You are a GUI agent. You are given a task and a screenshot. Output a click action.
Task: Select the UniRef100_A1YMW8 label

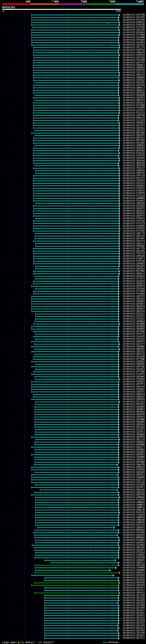click(x=134, y=37)
